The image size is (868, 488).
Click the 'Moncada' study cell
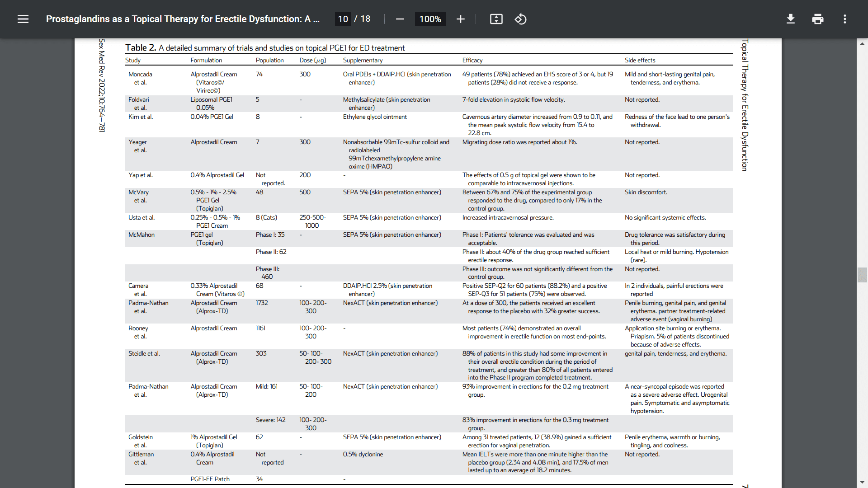[x=140, y=78]
